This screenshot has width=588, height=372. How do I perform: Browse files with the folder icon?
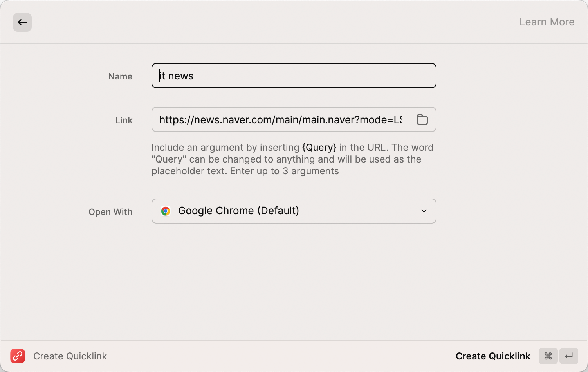pos(422,119)
